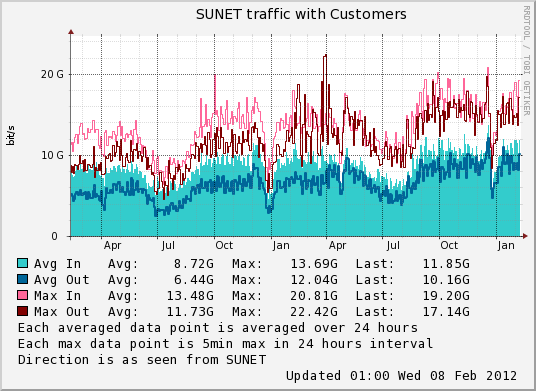Click the 'Max In' legend label
The height and width of the screenshot is (391, 536).
pyautogui.click(x=57, y=296)
